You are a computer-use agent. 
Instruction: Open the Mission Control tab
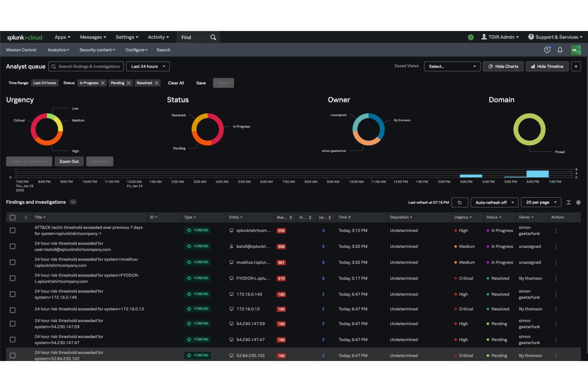[x=21, y=50]
